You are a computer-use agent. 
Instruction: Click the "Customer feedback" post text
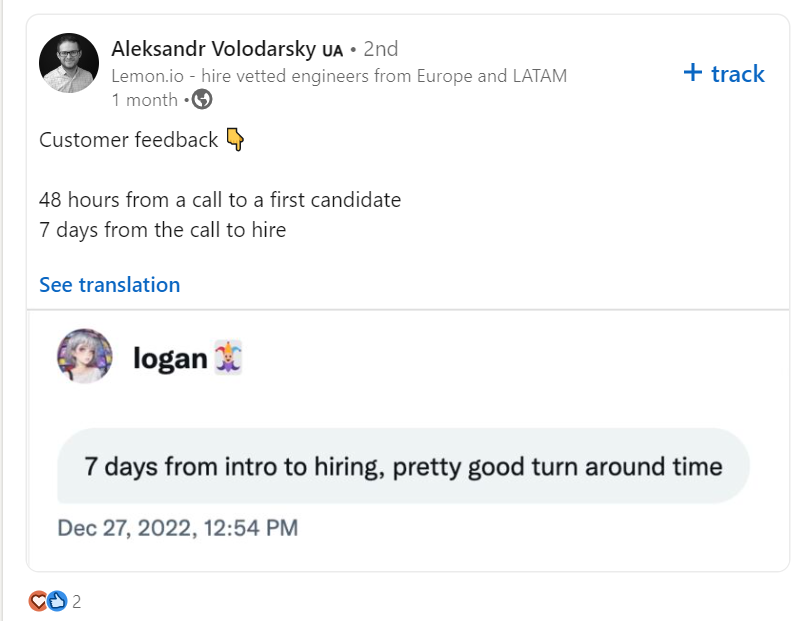[x=128, y=140]
